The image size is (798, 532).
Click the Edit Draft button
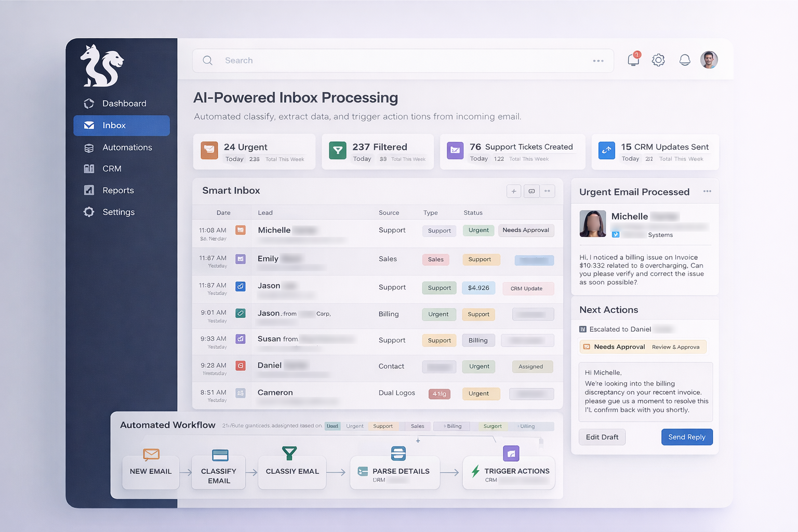tap(602, 437)
